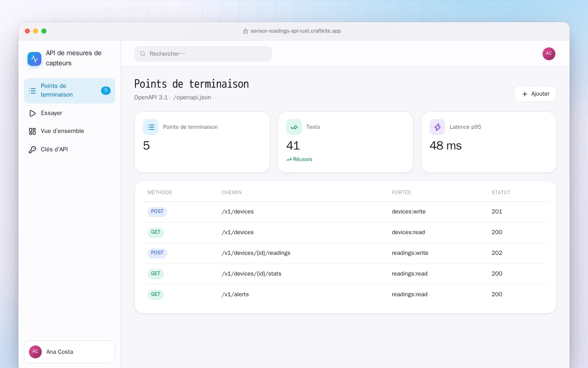Click the OpenAPI 3.1 · /openapi.json subtitle
This screenshot has width=588, height=368.
(x=173, y=98)
